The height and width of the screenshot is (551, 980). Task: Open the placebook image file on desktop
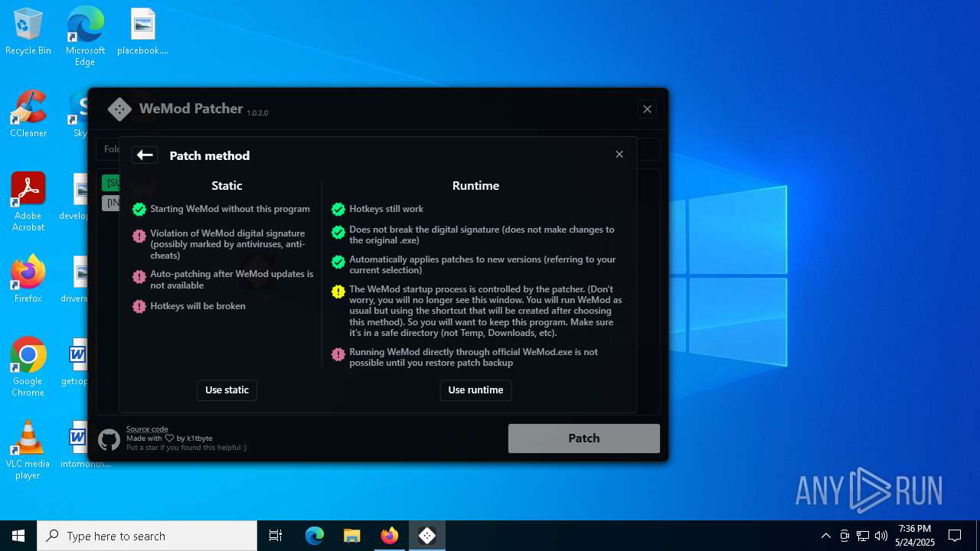click(142, 32)
